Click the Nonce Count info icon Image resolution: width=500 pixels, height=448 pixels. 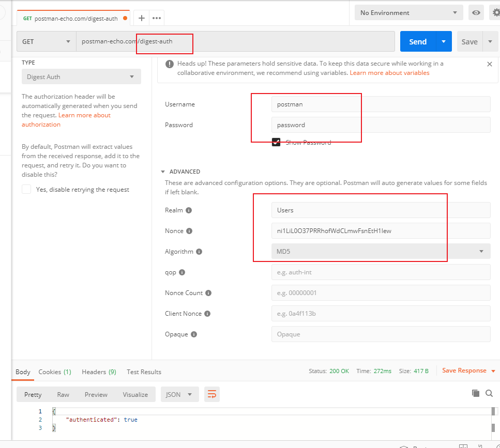coord(208,293)
